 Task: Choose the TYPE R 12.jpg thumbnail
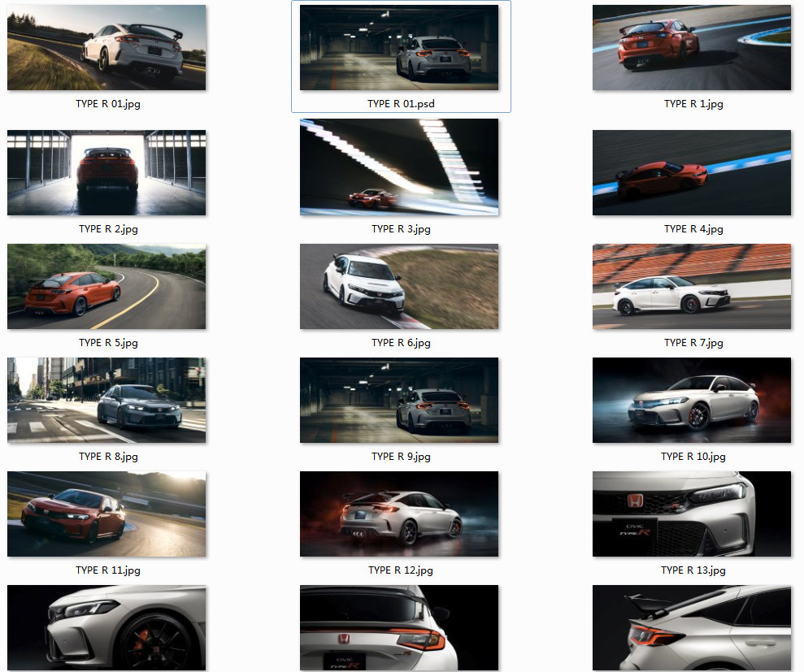399,514
